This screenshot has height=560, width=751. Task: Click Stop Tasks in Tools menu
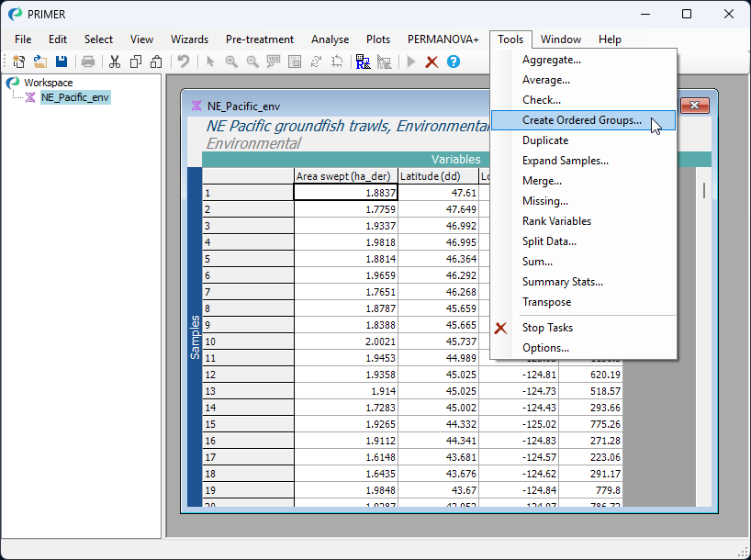click(547, 328)
